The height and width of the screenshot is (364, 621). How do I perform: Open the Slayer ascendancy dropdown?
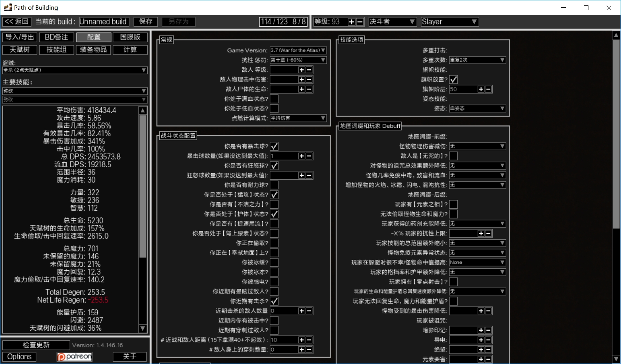click(x=450, y=22)
